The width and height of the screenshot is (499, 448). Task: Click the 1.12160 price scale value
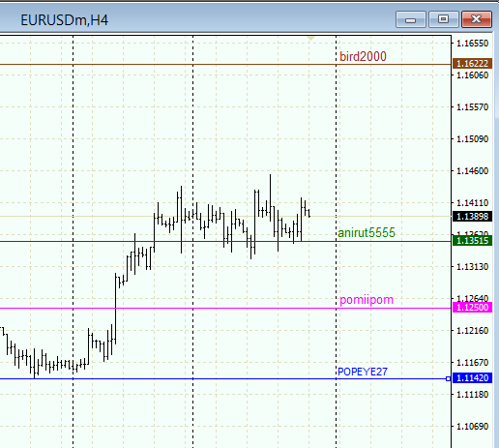473,331
